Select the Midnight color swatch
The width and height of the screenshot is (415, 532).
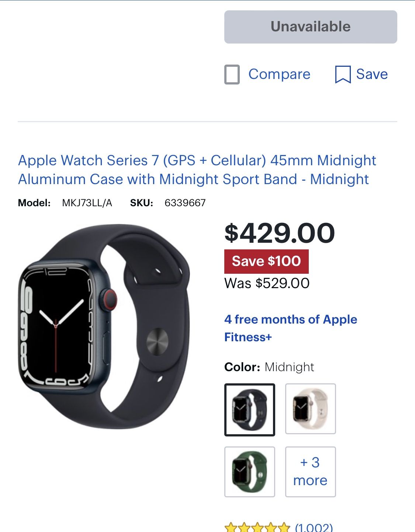pos(250,410)
